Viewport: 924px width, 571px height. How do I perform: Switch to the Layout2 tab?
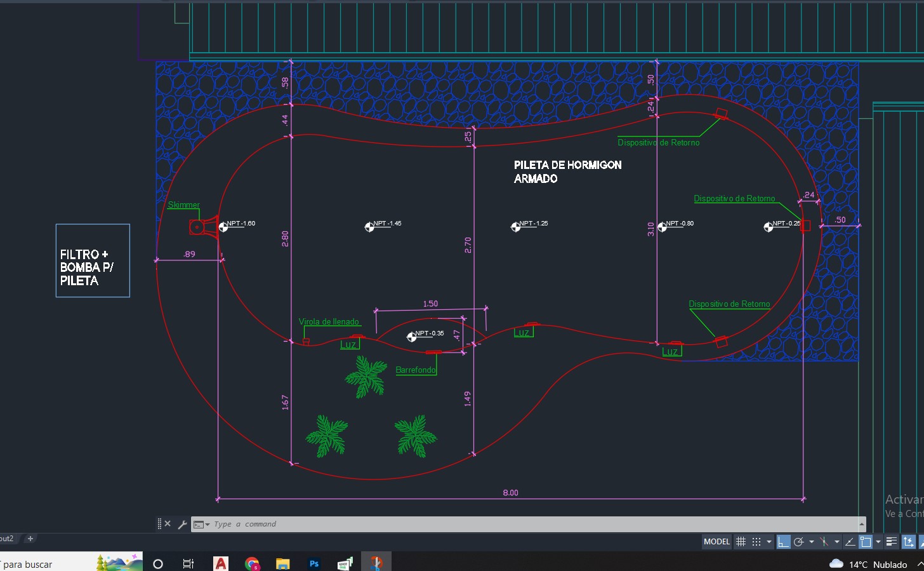point(6,539)
